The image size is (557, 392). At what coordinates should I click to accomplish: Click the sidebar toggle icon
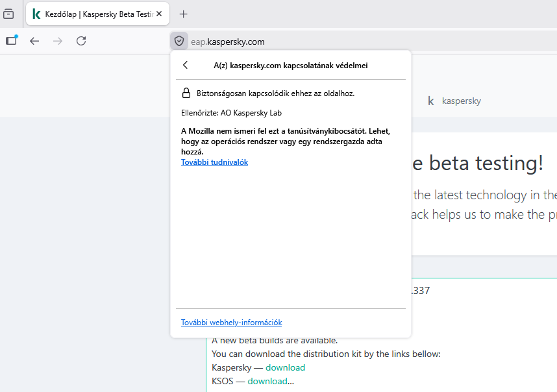click(12, 40)
